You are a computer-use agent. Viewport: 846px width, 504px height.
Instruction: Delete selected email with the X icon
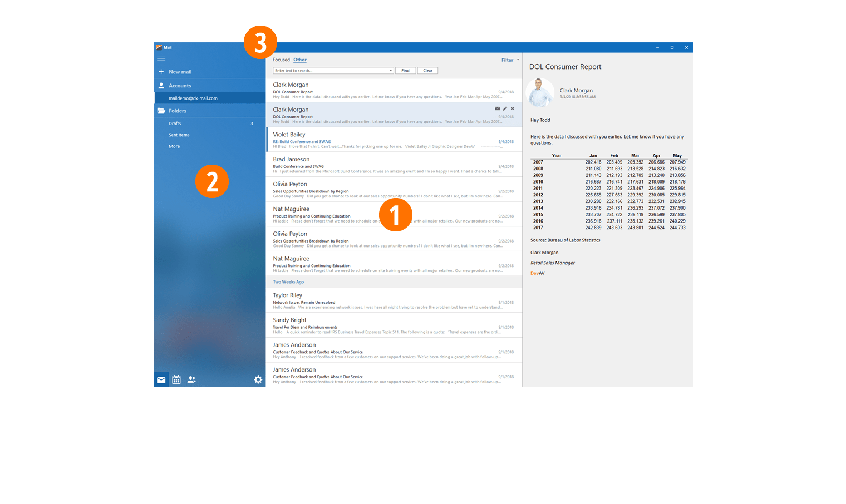513,108
